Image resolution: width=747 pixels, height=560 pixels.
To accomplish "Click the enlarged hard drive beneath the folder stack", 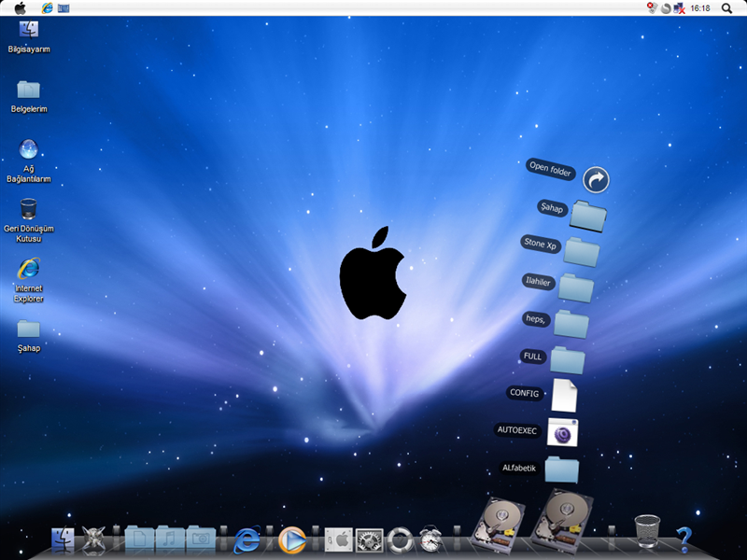I will (x=562, y=522).
